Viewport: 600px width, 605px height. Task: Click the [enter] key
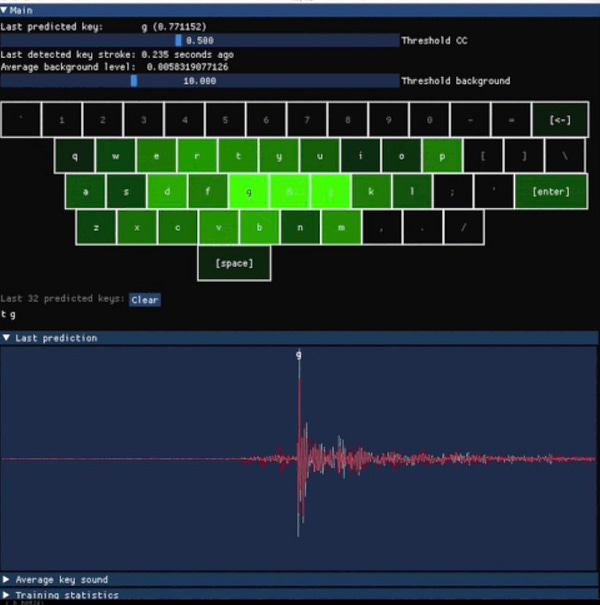click(x=551, y=191)
